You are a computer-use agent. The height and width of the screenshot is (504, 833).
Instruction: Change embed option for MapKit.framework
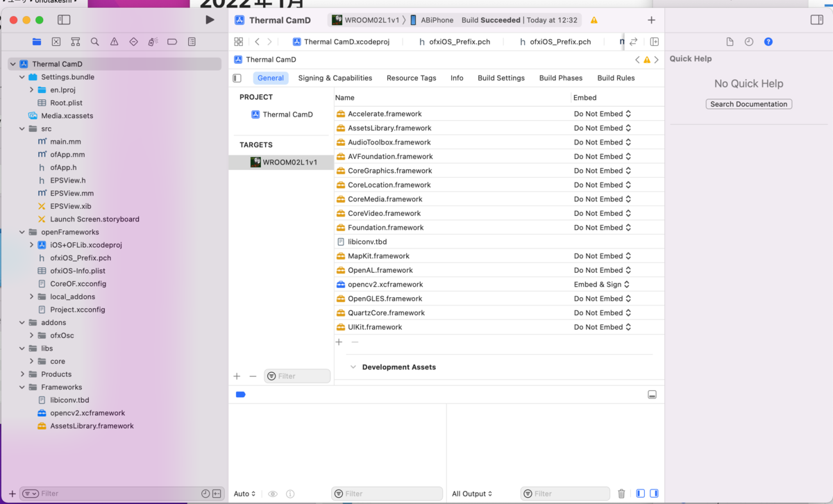(x=602, y=256)
